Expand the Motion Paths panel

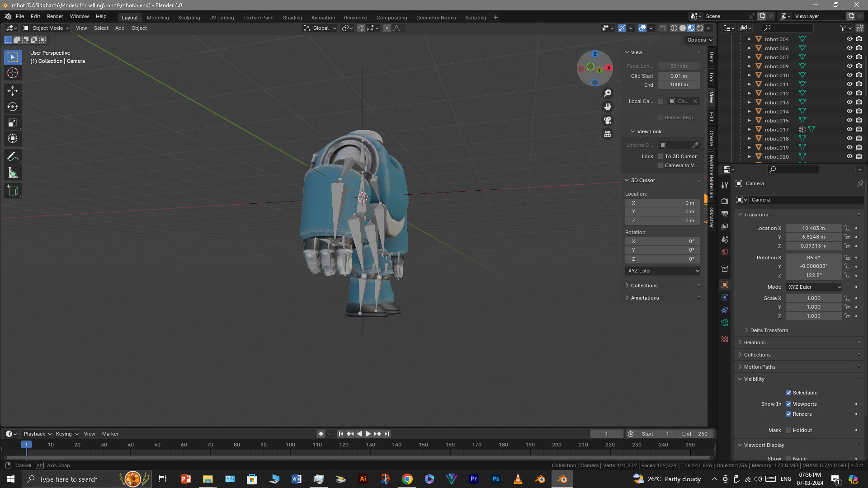[x=759, y=367]
